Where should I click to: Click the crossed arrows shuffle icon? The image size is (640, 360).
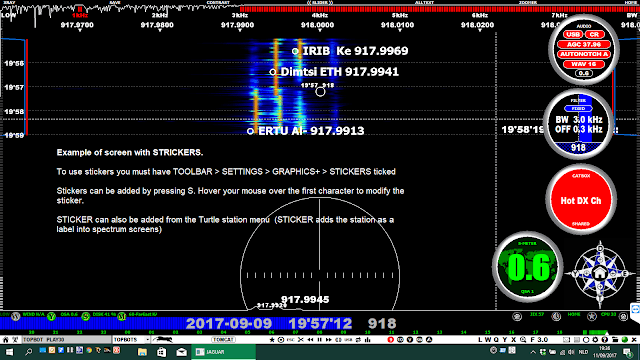301,340
